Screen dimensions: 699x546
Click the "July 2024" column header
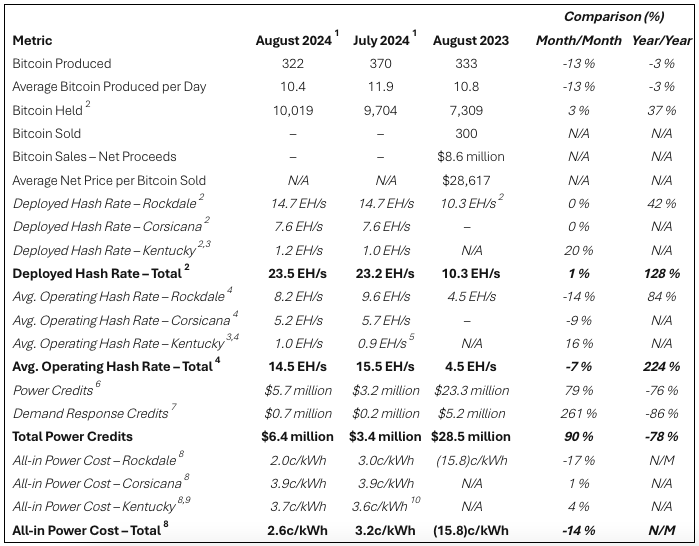coord(381,41)
